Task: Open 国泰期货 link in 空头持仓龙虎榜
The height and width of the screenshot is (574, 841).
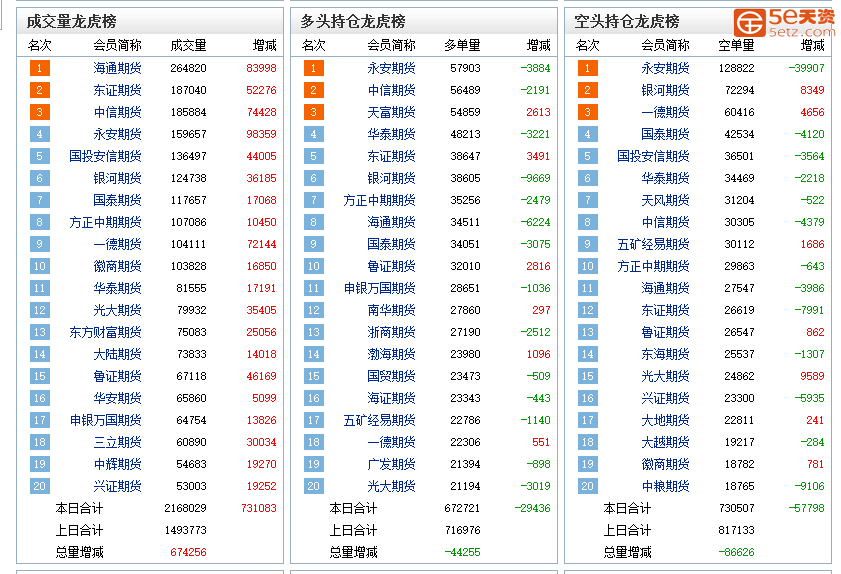Action: [666, 134]
